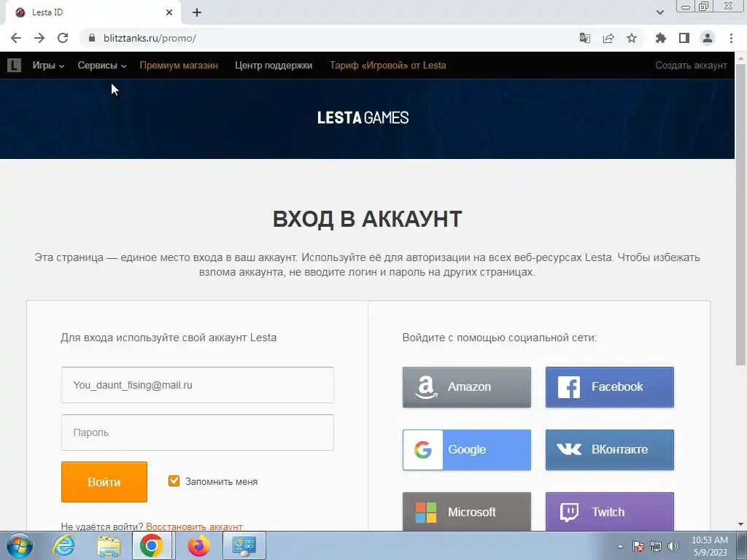Toggle Запомнить меня checkbox
Image resolution: width=747 pixels, height=560 pixels.
[174, 481]
